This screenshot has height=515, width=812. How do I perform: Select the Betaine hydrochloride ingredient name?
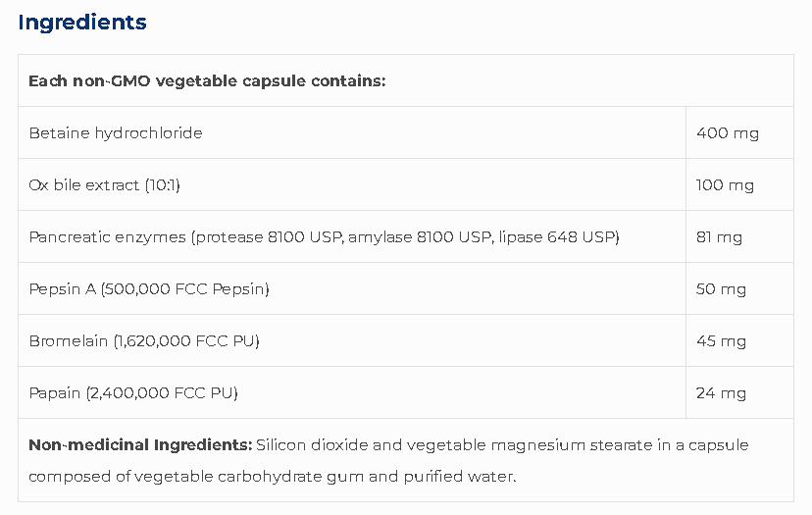point(116,132)
